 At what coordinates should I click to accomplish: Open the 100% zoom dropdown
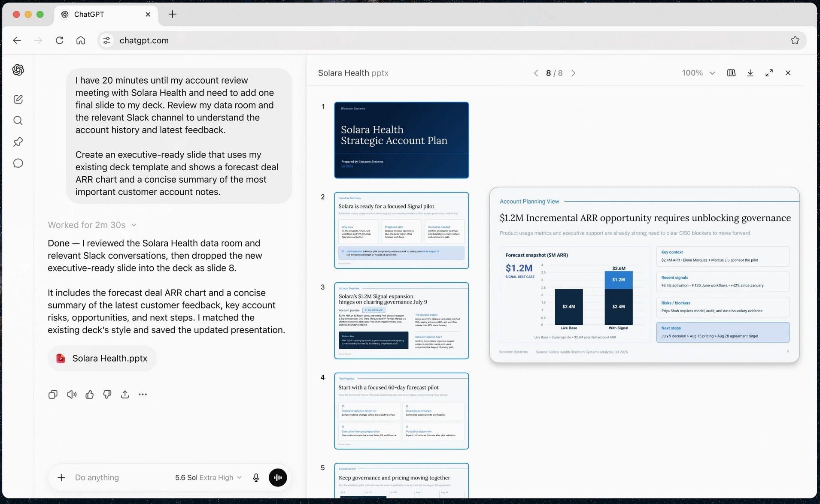tap(699, 73)
